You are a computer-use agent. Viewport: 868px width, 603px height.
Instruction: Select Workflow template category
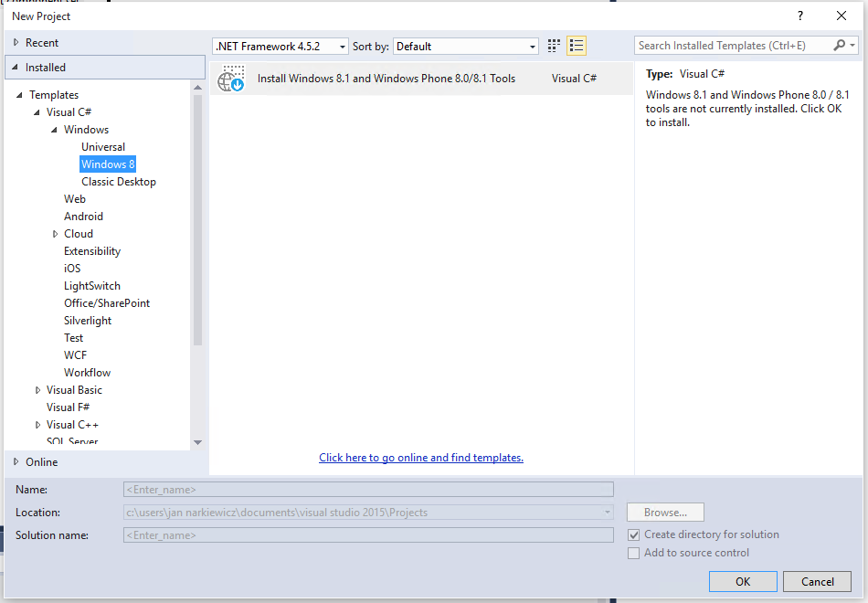pyautogui.click(x=88, y=373)
